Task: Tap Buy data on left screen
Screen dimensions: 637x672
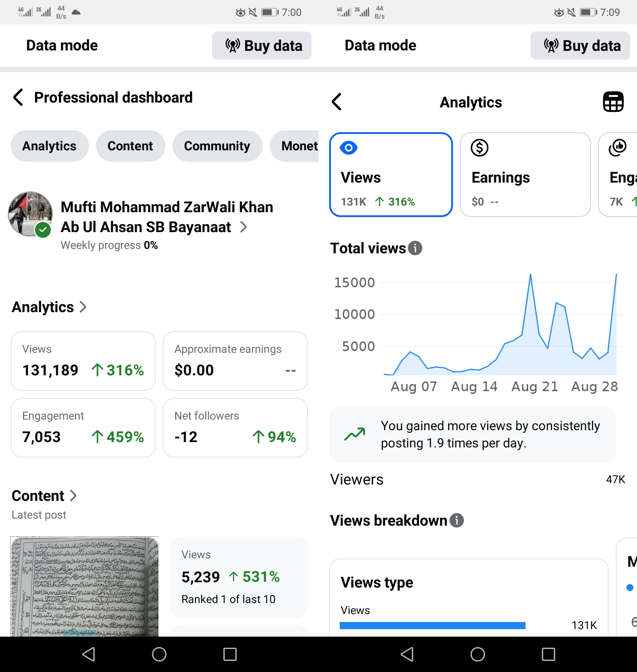Action: (261, 46)
